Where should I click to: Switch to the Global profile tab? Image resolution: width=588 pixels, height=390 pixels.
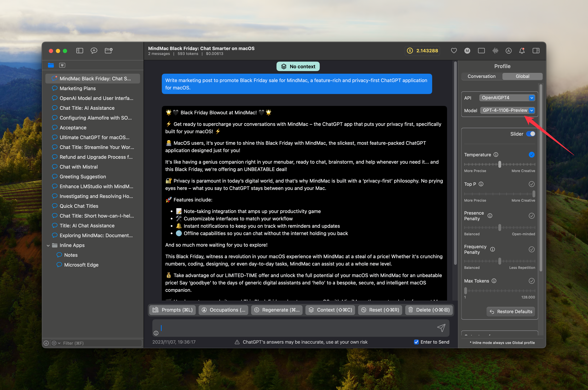click(x=522, y=76)
